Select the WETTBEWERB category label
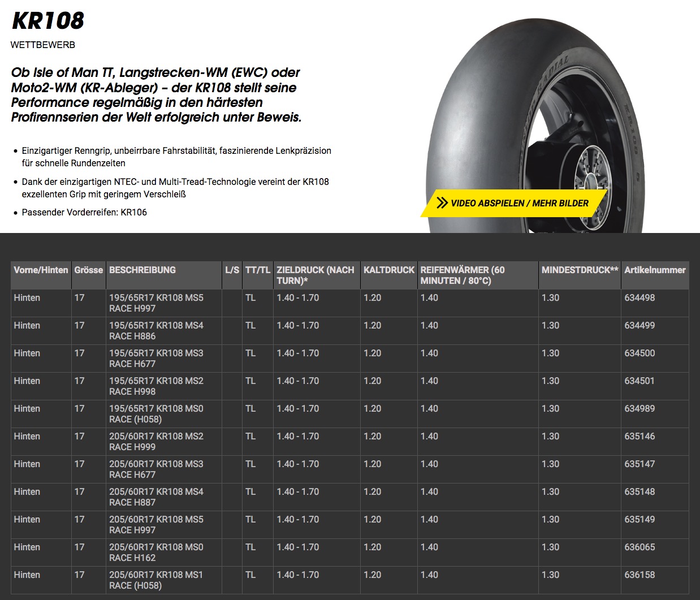The height and width of the screenshot is (600, 700). tap(43, 45)
